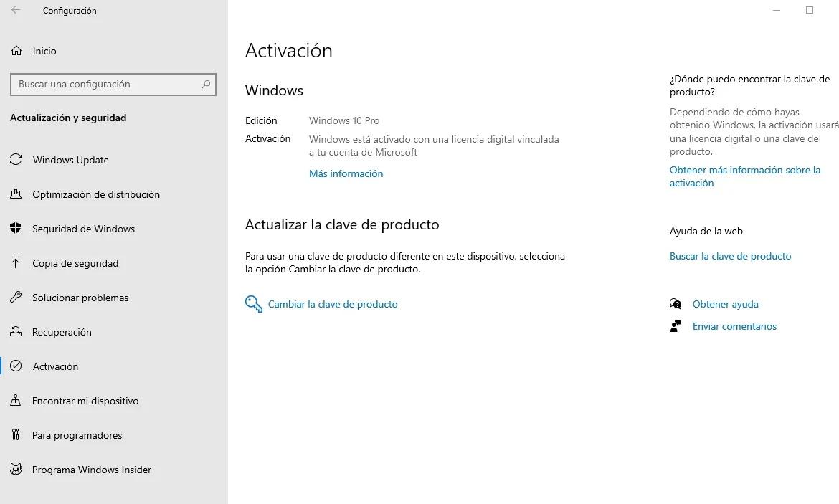Return to Inicio with the home icon
The width and height of the screenshot is (839, 504).
point(15,51)
